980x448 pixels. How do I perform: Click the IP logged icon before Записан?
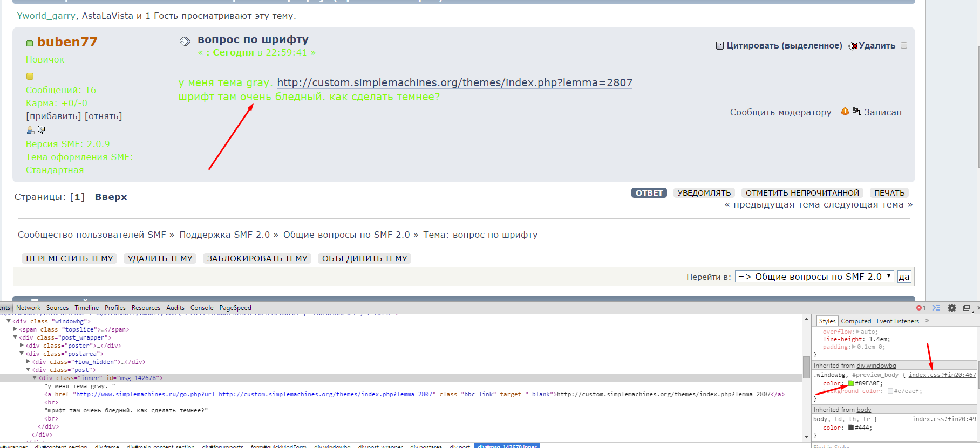click(x=857, y=111)
